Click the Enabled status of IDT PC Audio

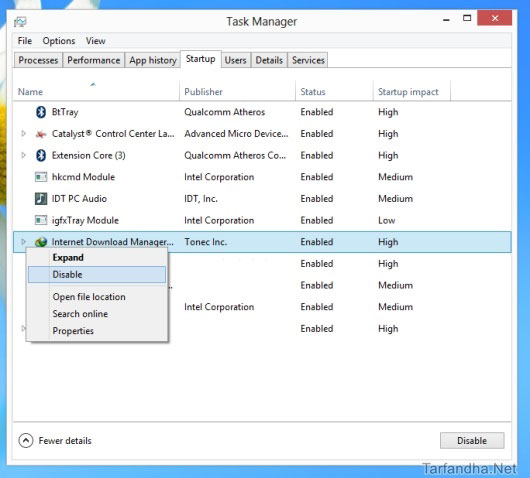(317, 198)
